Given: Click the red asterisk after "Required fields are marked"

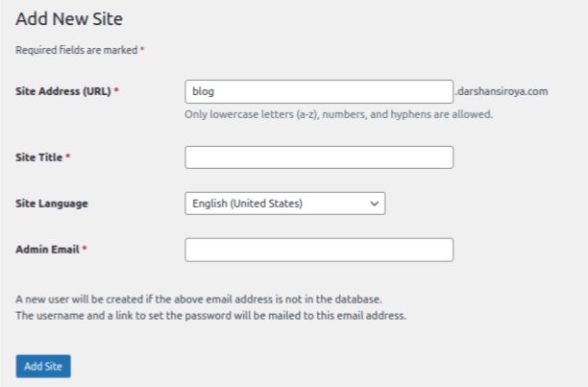Looking at the screenshot, I should 142,49.
